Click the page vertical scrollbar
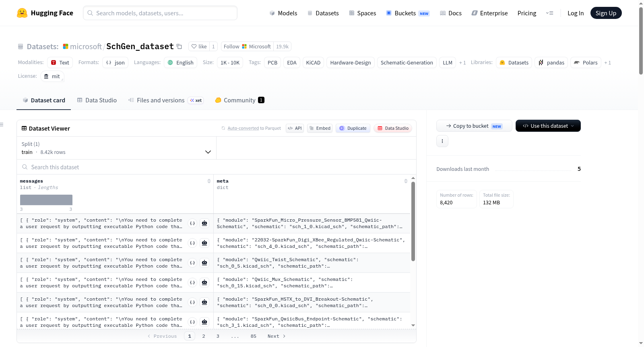Screen dimensions: 644x347 641,40
